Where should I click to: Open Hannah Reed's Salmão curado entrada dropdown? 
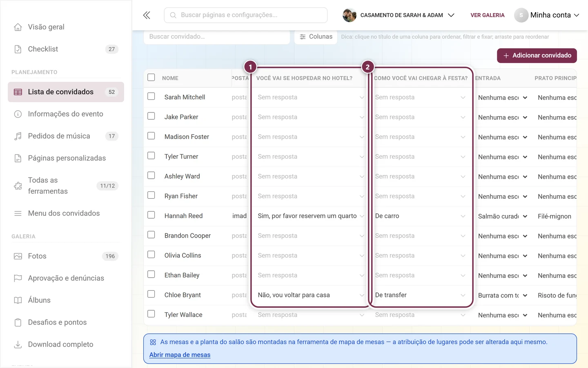tap(503, 216)
